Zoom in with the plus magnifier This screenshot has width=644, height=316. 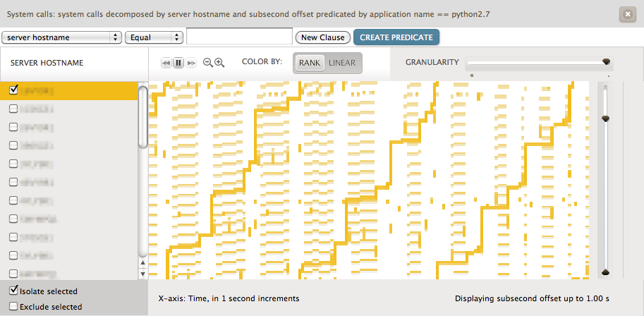click(x=219, y=63)
